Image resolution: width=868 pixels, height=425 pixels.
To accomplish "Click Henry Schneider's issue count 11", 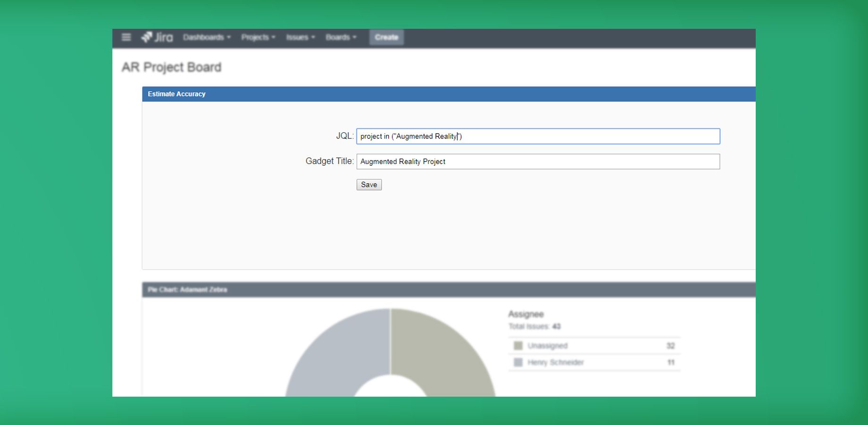I will point(671,362).
